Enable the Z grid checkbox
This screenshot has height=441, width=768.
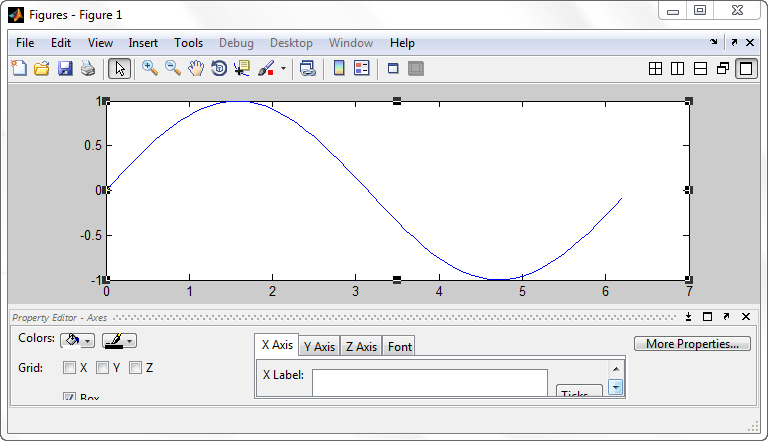(x=135, y=368)
